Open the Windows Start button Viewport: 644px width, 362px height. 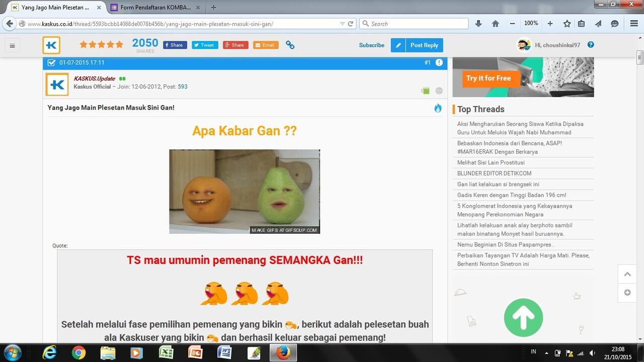point(12,353)
